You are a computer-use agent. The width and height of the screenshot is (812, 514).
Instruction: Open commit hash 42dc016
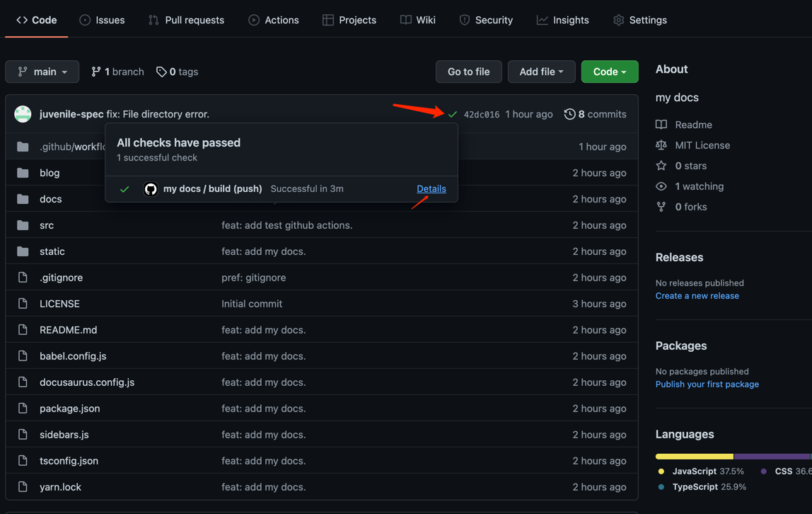click(482, 115)
